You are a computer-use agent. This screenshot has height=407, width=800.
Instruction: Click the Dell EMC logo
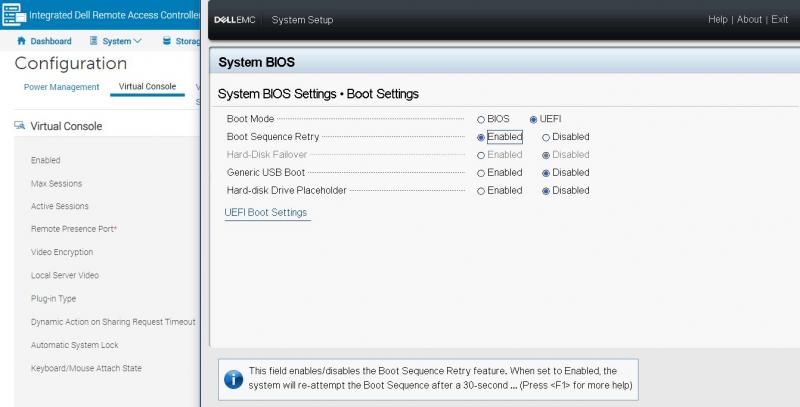pyautogui.click(x=236, y=20)
